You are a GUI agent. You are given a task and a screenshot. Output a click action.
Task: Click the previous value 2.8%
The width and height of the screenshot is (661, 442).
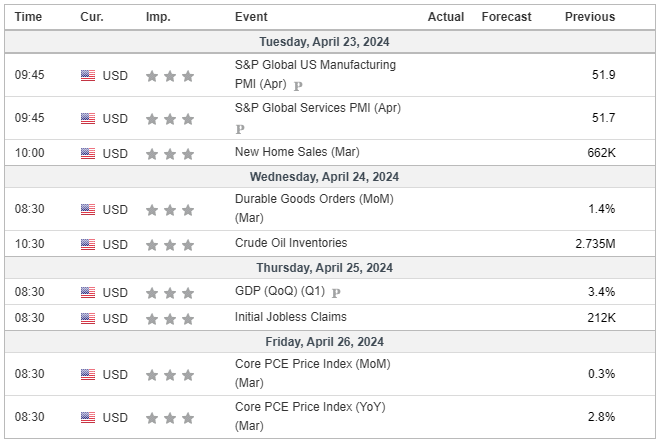coord(602,417)
